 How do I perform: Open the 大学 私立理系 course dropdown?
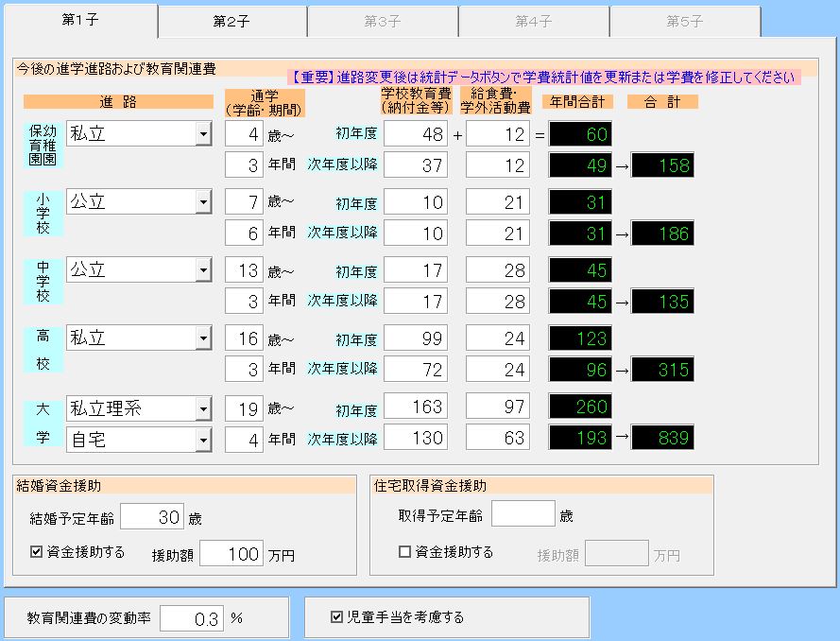tap(202, 408)
